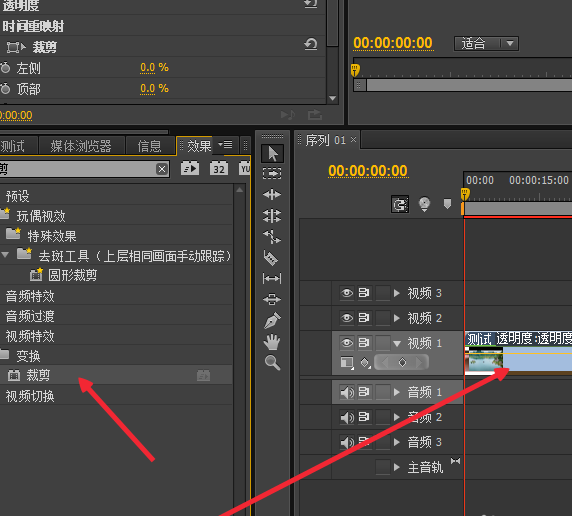This screenshot has width=572, height=516.
Task: Expand the 视频 3 track
Action: 397,293
